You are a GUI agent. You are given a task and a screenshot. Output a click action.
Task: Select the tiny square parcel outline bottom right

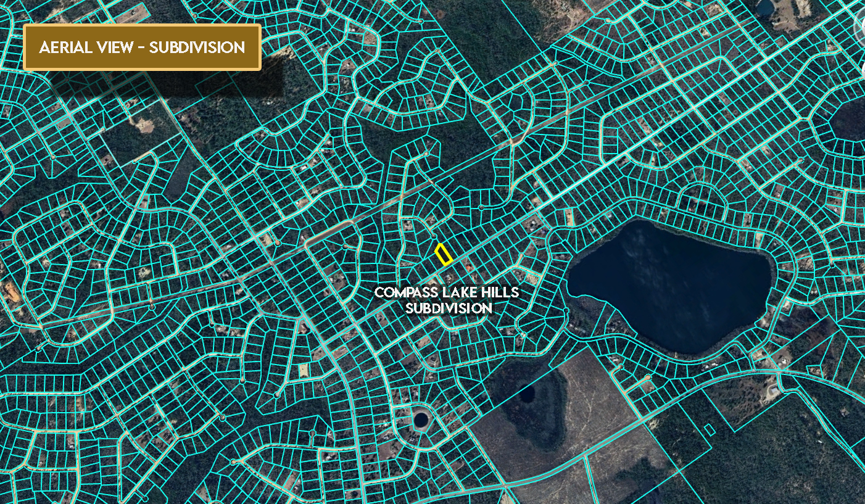pyautogui.click(x=710, y=429)
